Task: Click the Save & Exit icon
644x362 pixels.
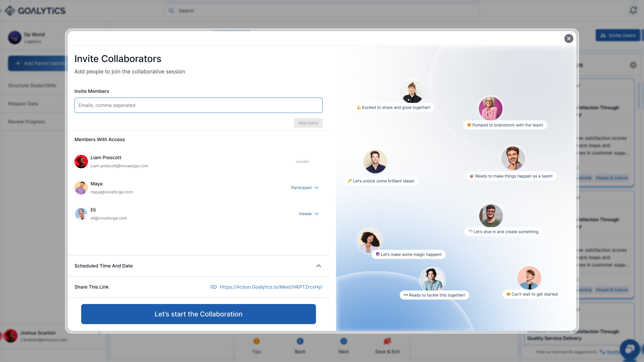Action: click(387, 341)
